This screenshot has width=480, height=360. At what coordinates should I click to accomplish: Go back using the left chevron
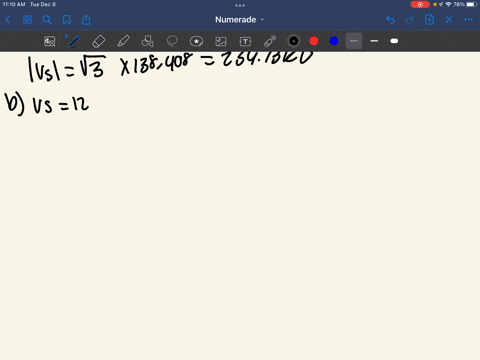pos(8,20)
